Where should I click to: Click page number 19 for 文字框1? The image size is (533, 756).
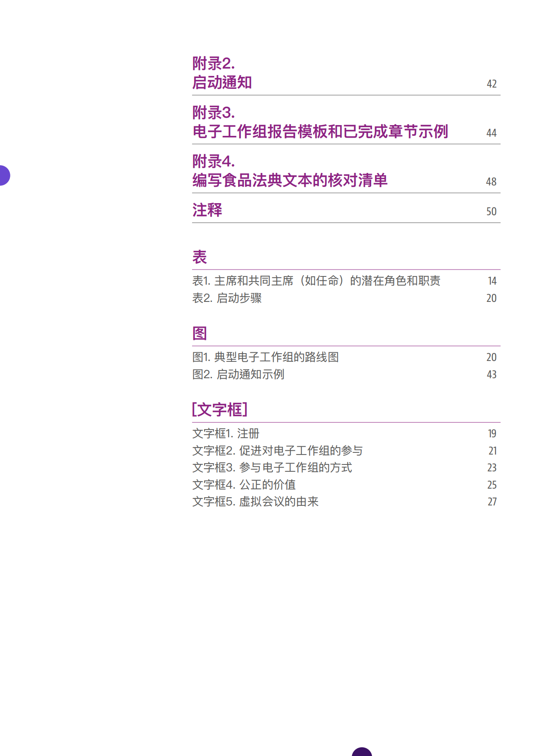pyautogui.click(x=492, y=433)
